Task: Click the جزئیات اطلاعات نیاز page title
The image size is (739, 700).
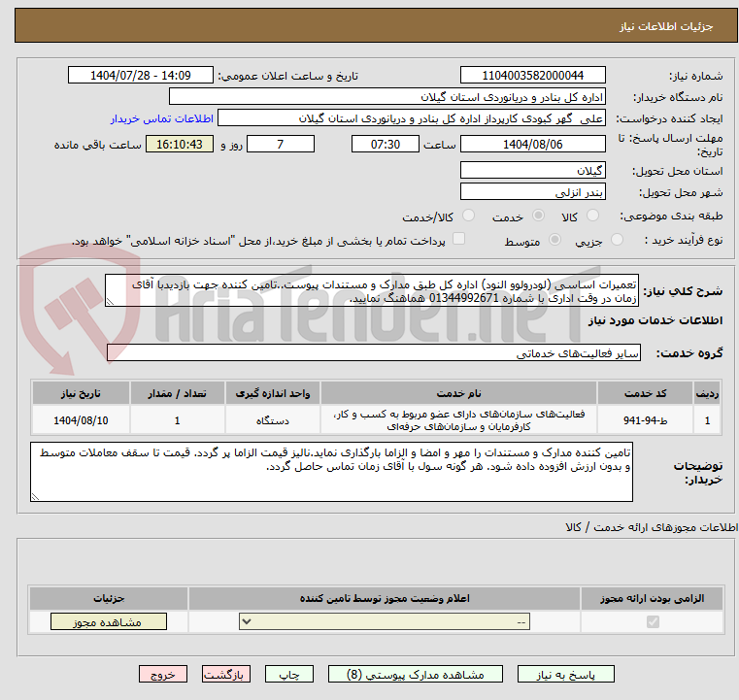Action: pos(665,26)
